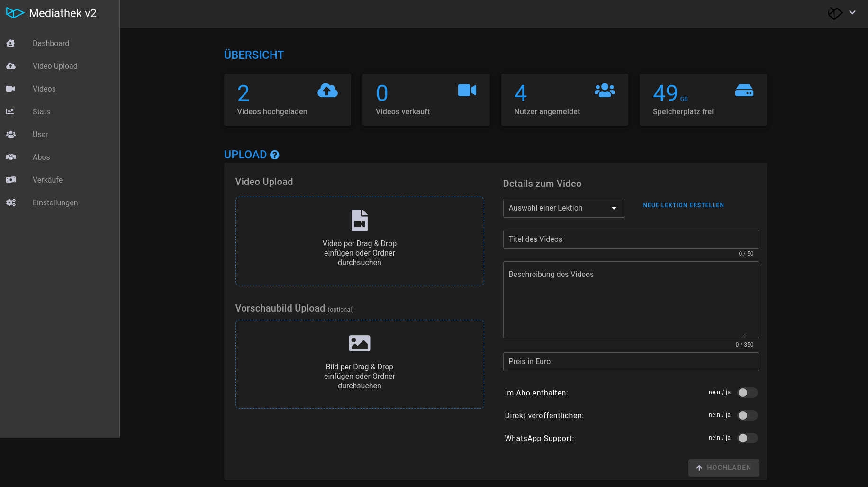The image size is (868, 487).
Task: Open the Auswahl einer Lektion dropdown
Action: click(x=564, y=208)
